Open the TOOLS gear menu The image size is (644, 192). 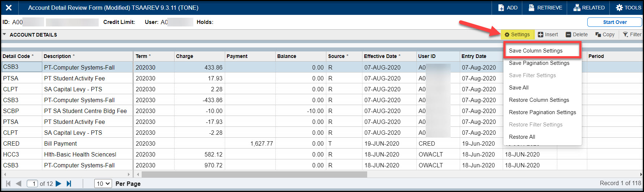pyautogui.click(x=619, y=8)
